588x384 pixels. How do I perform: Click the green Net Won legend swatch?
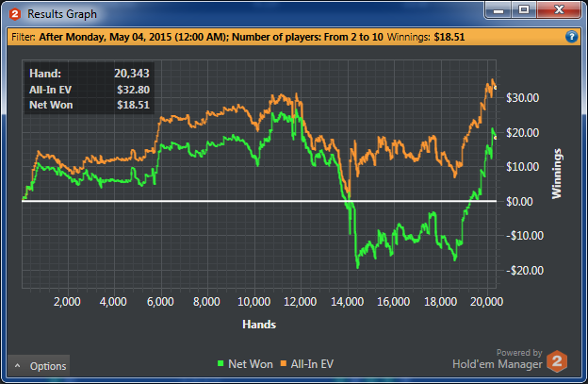point(220,363)
